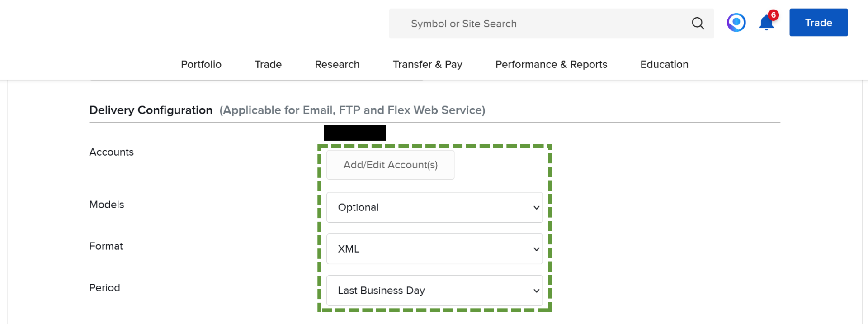Expand the chevron on the Models selector
This screenshot has height=324, width=868.
[x=536, y=207]
